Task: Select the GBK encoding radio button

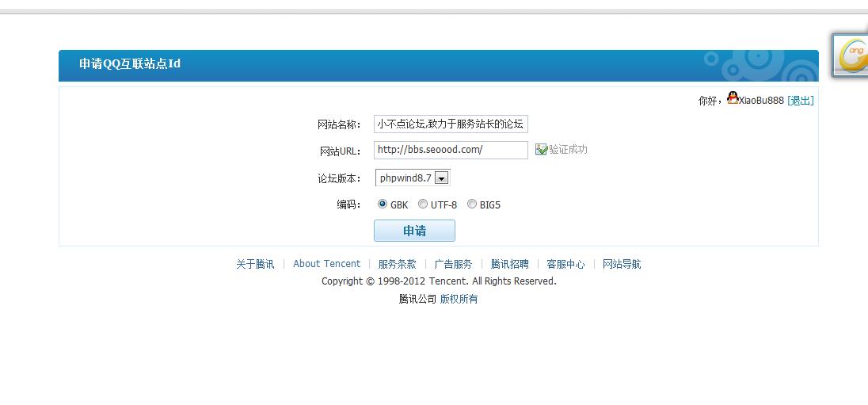Action: click(382, 204)
